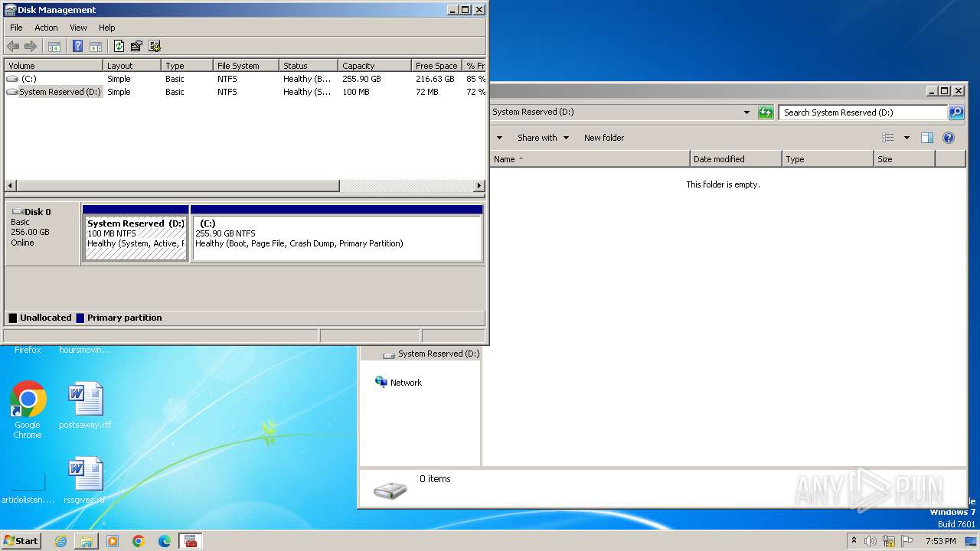The image size is (980, 551).
Task: Open the Properties toolbar icon
Action: pyautogui.click(x=136, y=46)
